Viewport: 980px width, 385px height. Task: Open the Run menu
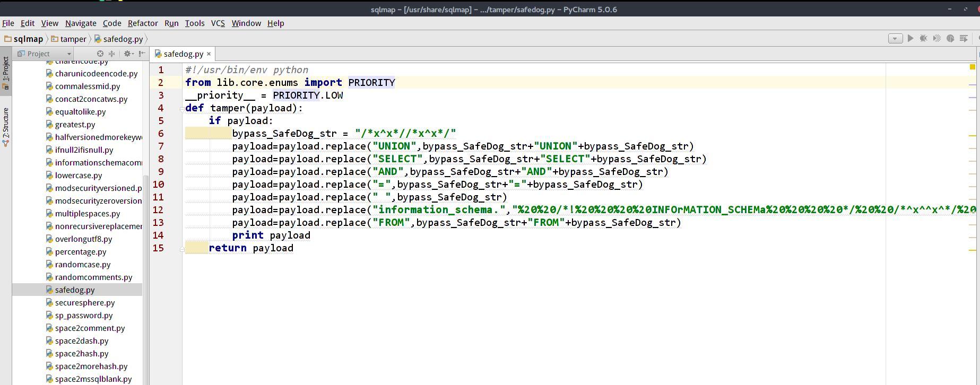coord(171,23)
